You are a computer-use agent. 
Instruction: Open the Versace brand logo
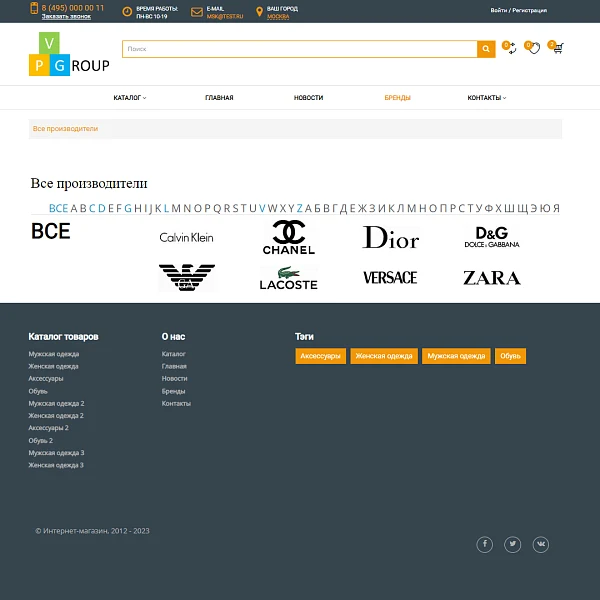click(x=390, y=278)
